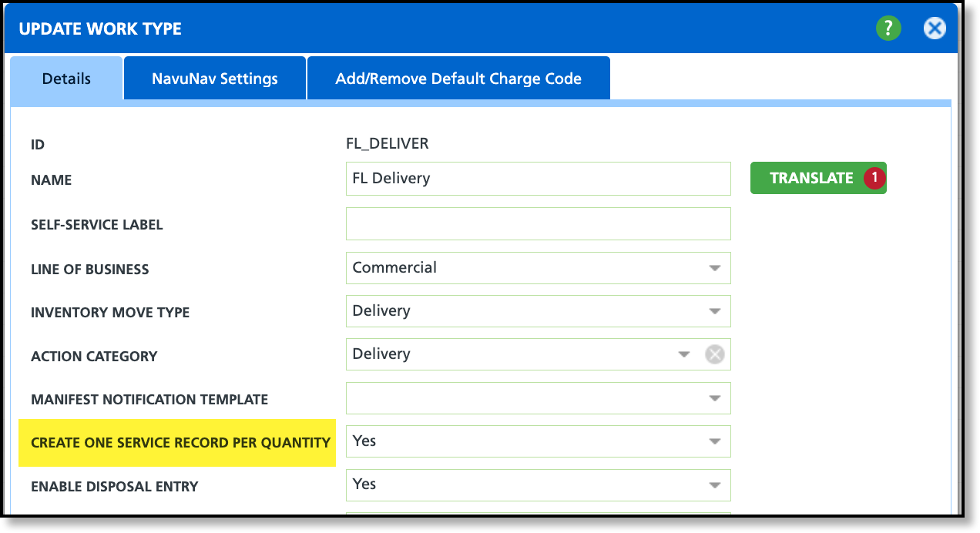Image resolution: width=980 pixels, height=533 pixels.
Task: Close the Update Work Type dialog
Action: click(935, 29)
